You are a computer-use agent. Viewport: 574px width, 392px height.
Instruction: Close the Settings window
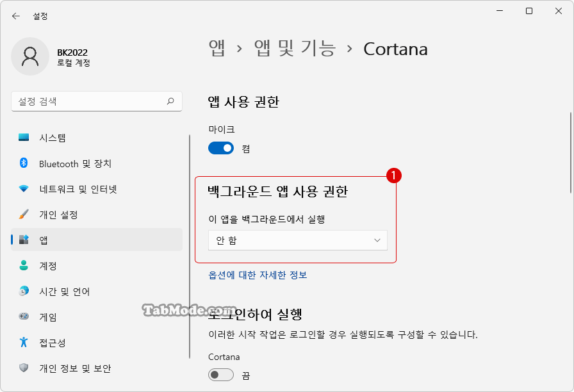coord(558,11)
